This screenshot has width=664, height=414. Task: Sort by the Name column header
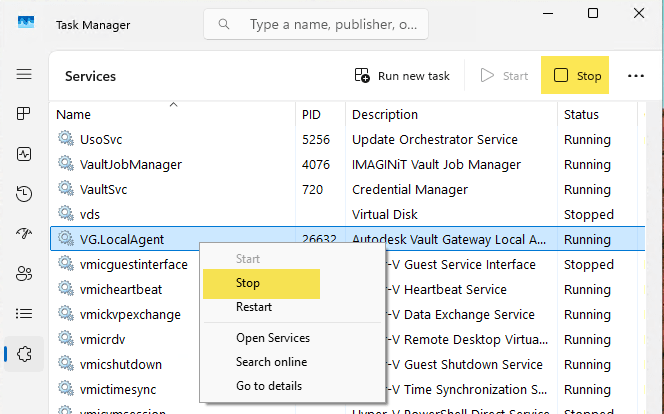173,114
